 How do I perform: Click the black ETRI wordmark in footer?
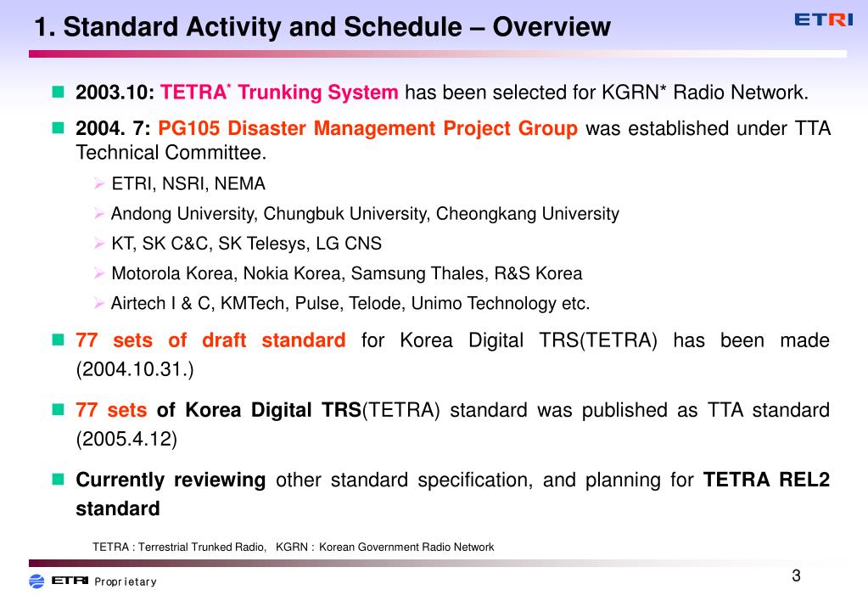[70, 580]
